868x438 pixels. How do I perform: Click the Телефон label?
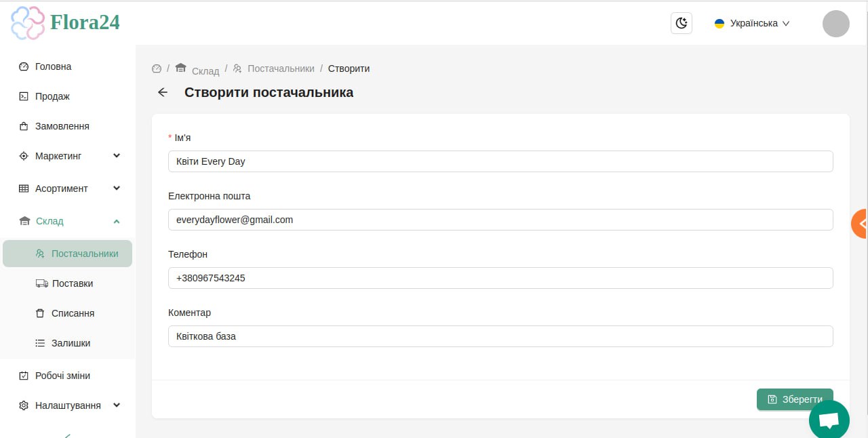coord(188,254)
